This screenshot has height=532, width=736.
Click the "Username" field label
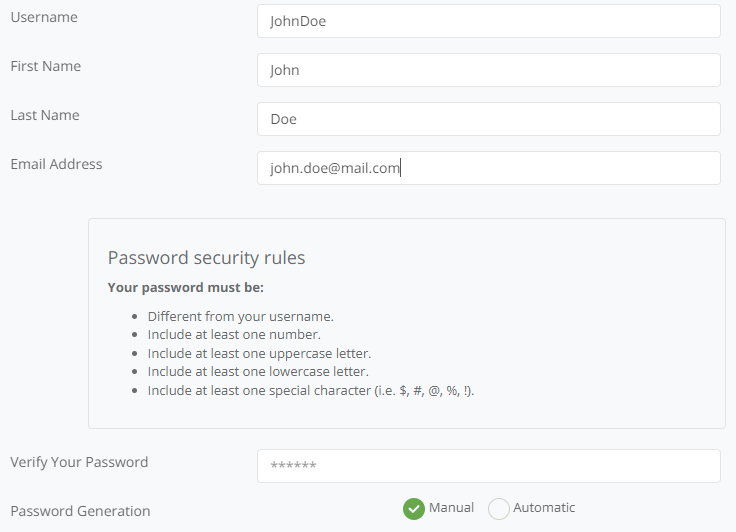pyautogui.click(x=44, y=17)
